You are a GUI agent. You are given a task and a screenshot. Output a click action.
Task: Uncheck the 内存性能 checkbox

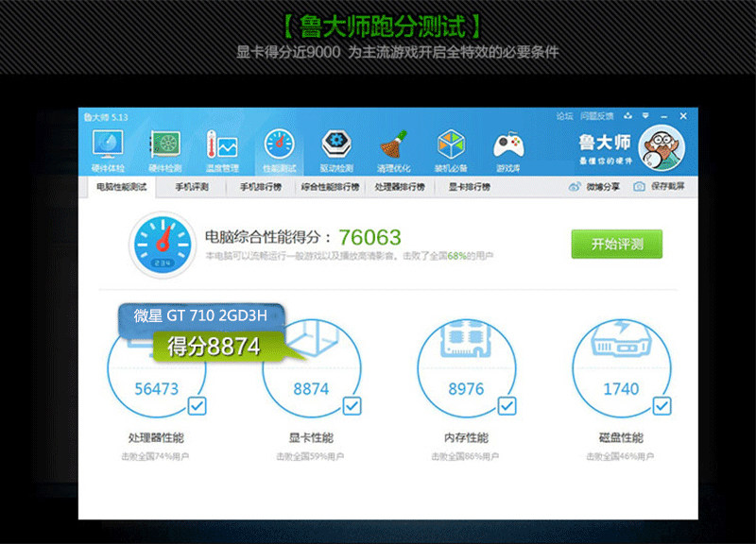507,406
